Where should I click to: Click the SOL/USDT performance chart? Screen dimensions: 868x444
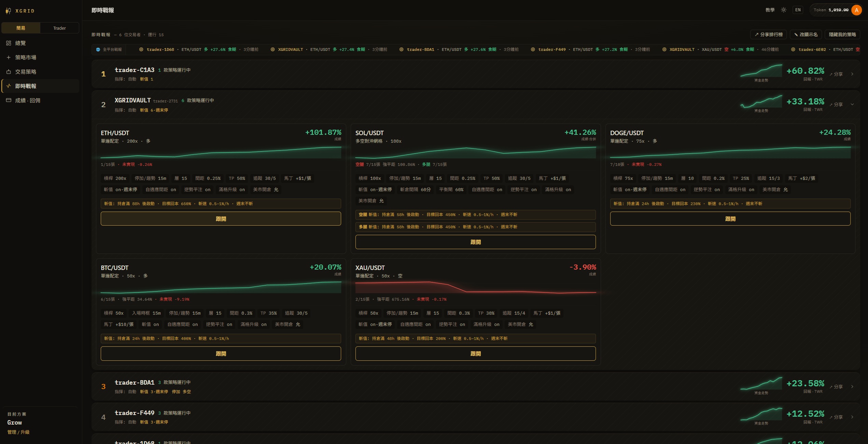[476, 152]
